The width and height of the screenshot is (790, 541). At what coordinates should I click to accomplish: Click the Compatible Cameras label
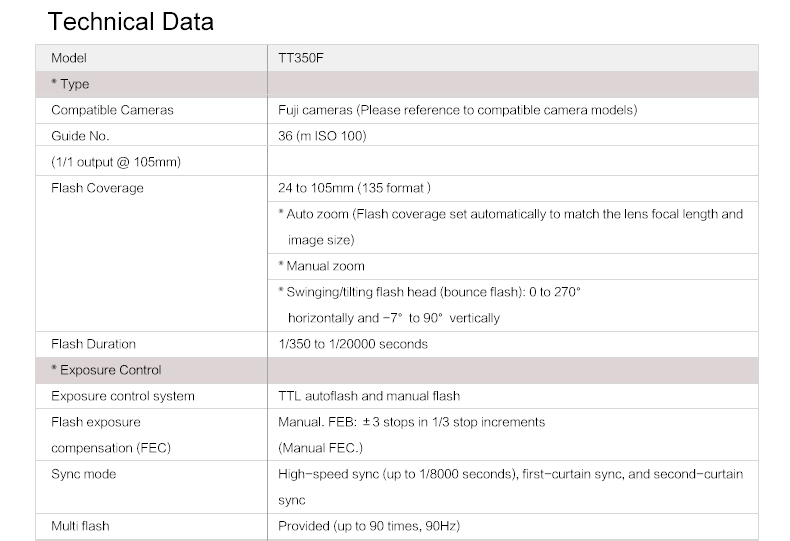(x=112, y=110)
